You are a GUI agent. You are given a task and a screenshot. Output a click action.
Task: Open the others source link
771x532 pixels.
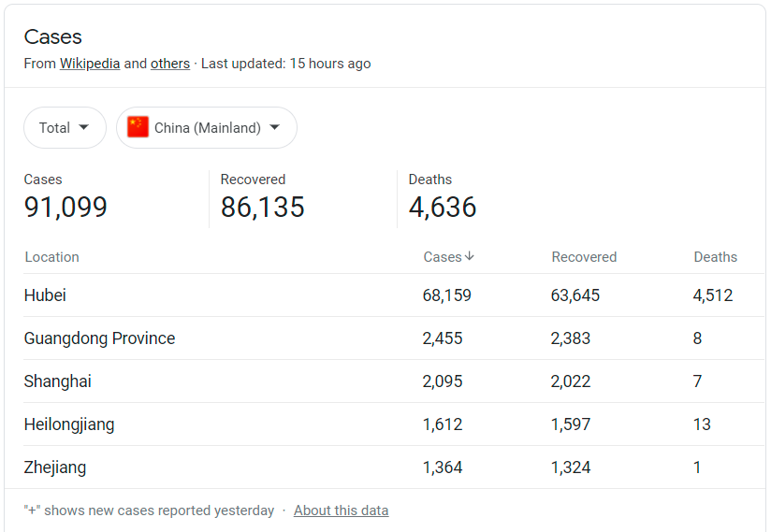pyautogui.click(x=169, y=64)
